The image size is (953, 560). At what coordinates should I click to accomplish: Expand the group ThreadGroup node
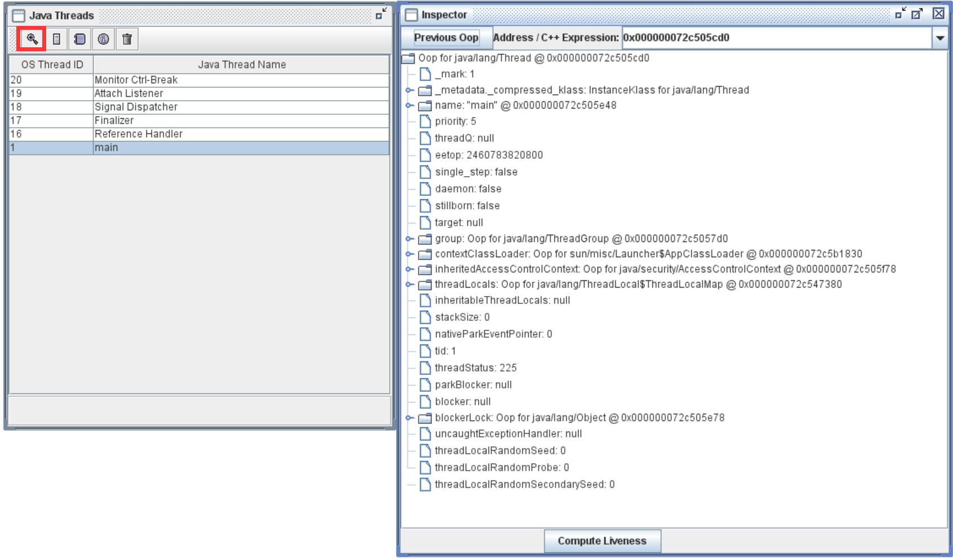(x=409, y=239)
